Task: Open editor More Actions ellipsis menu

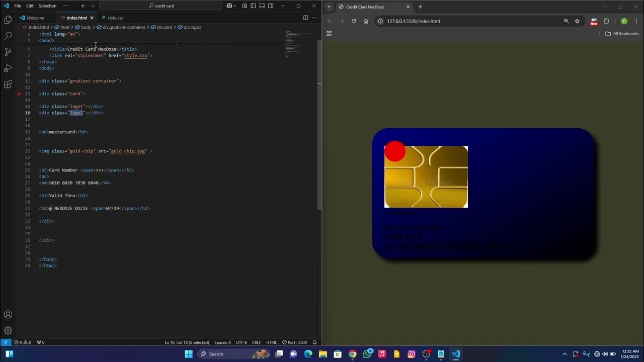Action: point(314,18)
